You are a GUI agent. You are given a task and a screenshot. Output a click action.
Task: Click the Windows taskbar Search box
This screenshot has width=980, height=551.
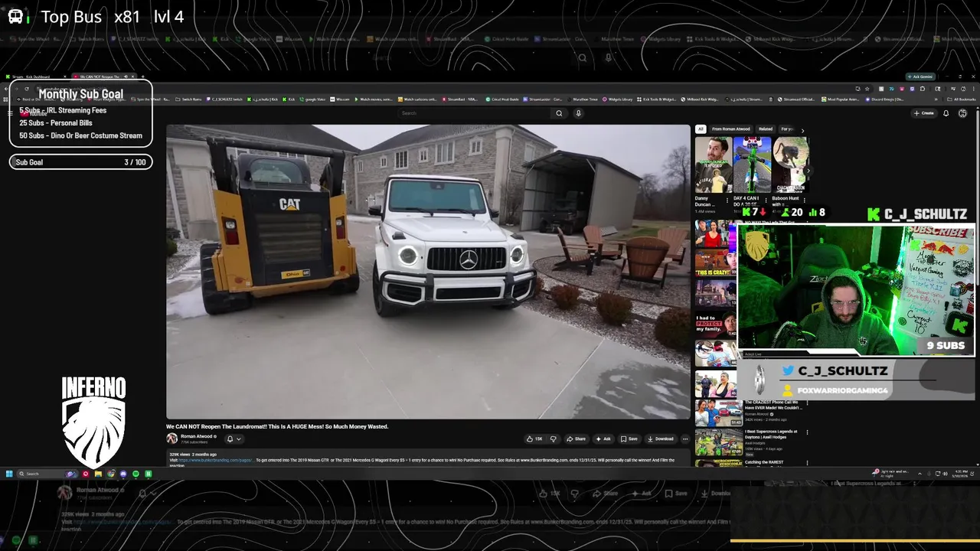[47, 474]
